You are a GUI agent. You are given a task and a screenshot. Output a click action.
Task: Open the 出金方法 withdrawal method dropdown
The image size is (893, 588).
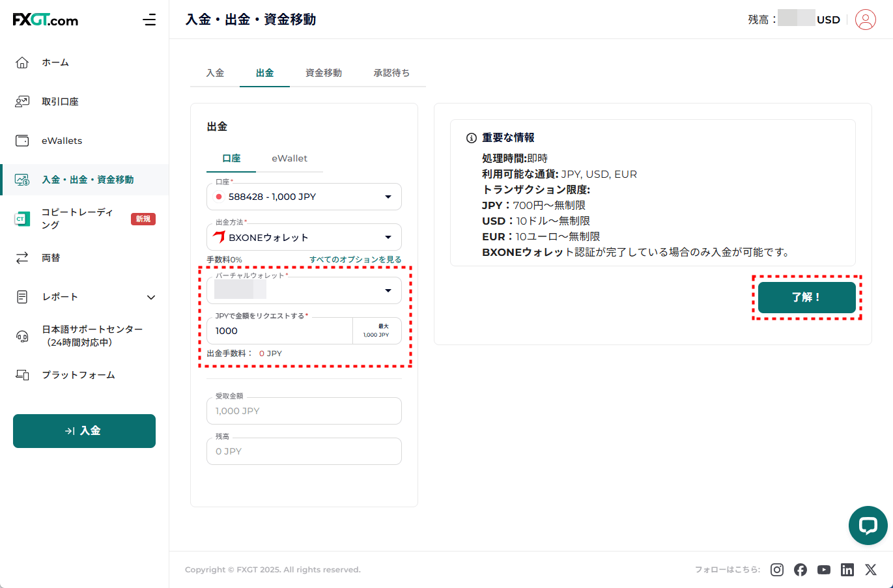(x=304, y=237)
